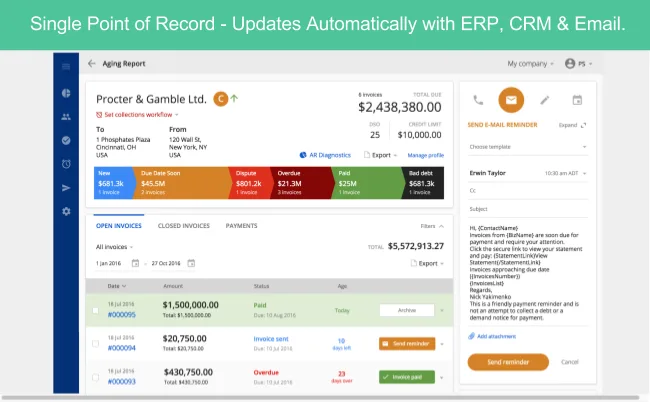
Task: Sort by the Date column header
Action: point(116,286)
